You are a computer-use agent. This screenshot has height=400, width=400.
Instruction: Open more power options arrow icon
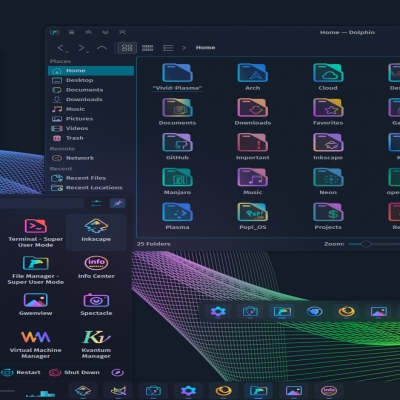click(117, 372)
